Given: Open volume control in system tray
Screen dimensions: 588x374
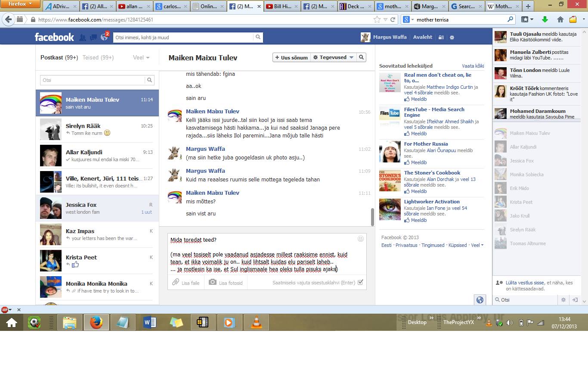Looking at the screenshot, I should (510, 323).
